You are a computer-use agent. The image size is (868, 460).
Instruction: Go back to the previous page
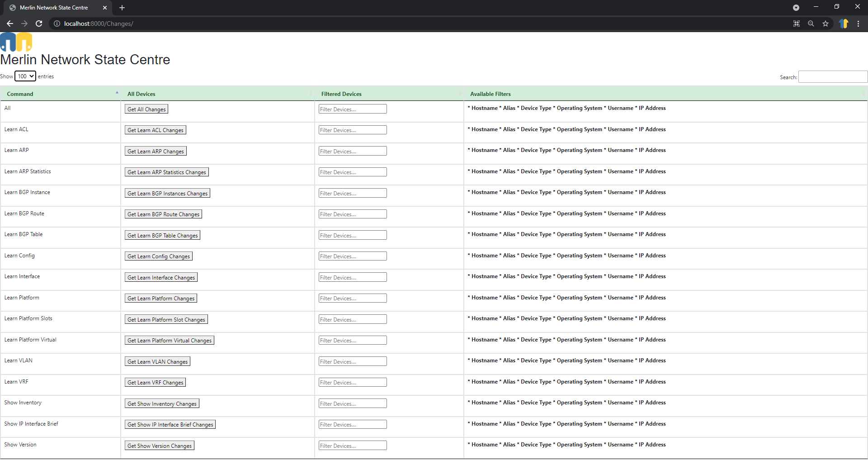click(x=10, y=24)
